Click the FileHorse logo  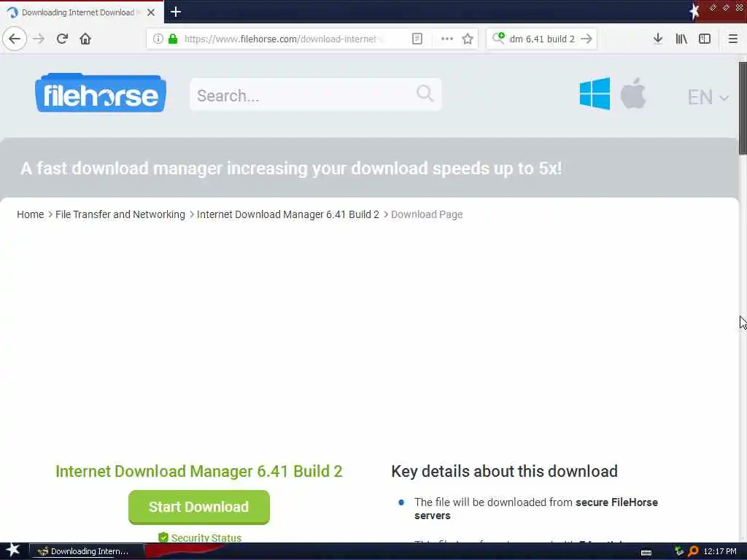pyautogui.click(x=101, y=93)
